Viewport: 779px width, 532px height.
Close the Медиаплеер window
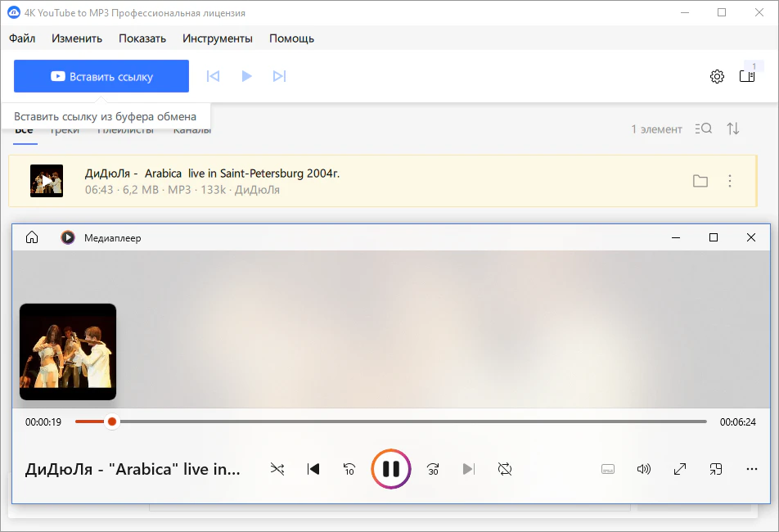(x=751, y=237)
